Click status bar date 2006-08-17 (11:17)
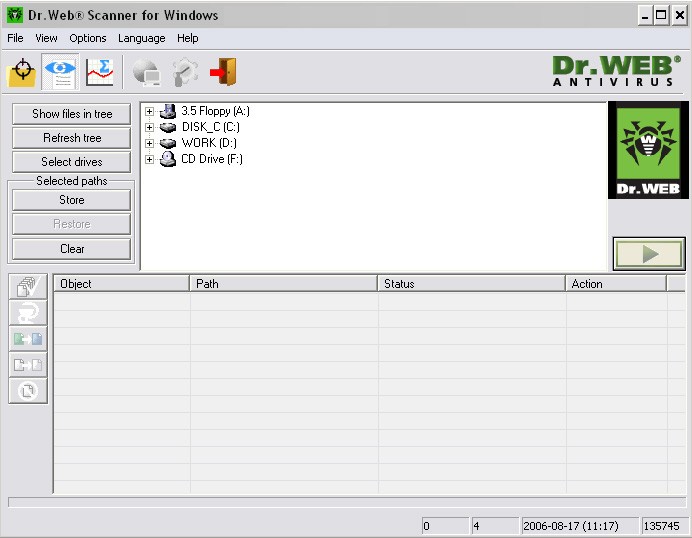The image size is (692, 538). (x=580, y=526)
